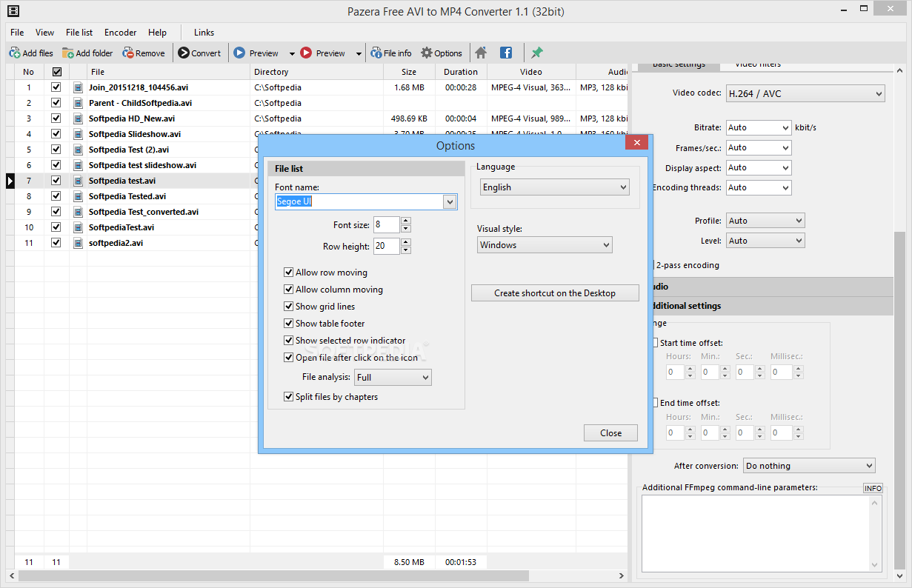Toggle Show grid lines checkbox
912x588 pixels.
coord(289,307)
